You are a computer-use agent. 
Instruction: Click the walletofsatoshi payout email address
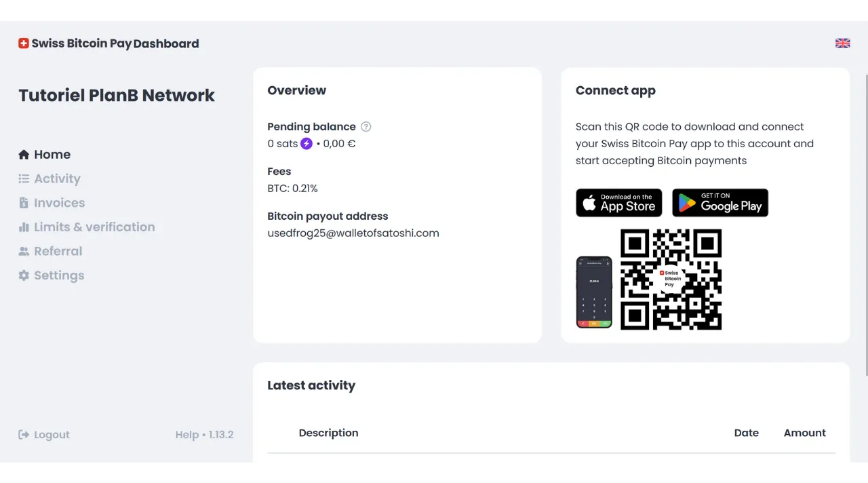pos(353,233)
